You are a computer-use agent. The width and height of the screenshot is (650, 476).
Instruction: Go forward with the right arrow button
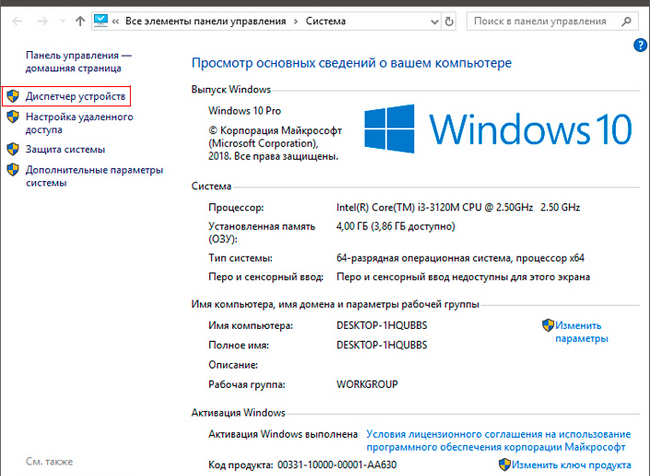point(43,21)
